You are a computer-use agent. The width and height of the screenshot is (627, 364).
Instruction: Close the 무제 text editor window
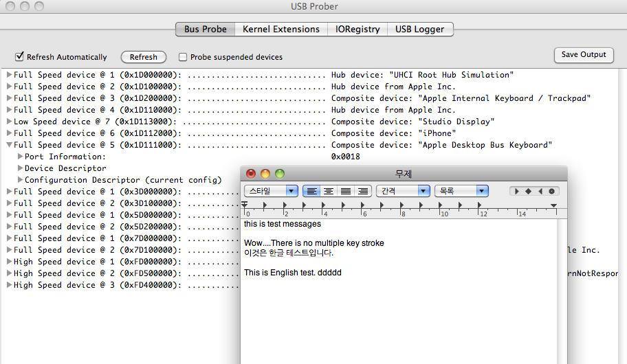click(x=251, y=174)
